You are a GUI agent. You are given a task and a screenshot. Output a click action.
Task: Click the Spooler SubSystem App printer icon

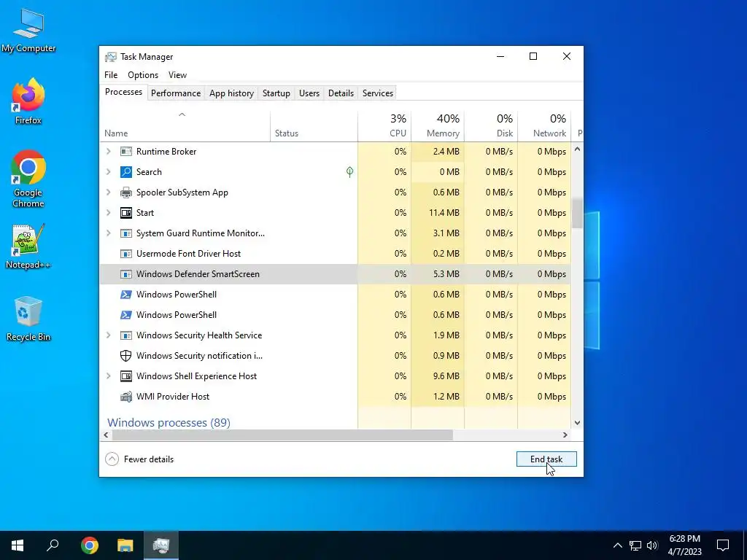pos(125,192)
